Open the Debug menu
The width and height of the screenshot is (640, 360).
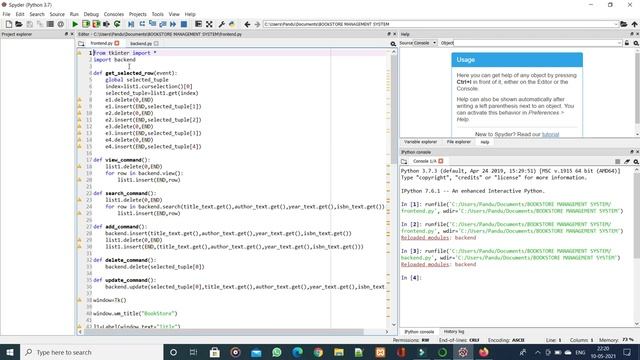(91, 14)
